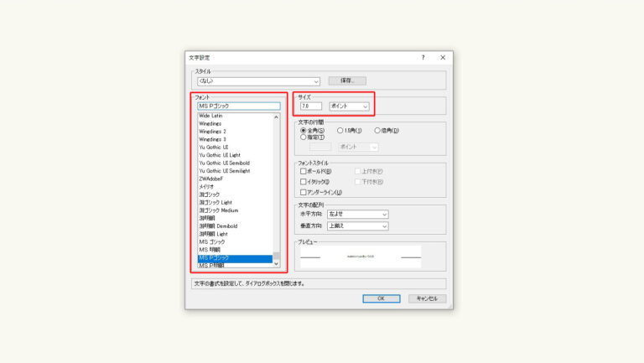The width and height of the screenshot is (644, 363).
Task: Click the 保存 button
Action: point(346,80)
